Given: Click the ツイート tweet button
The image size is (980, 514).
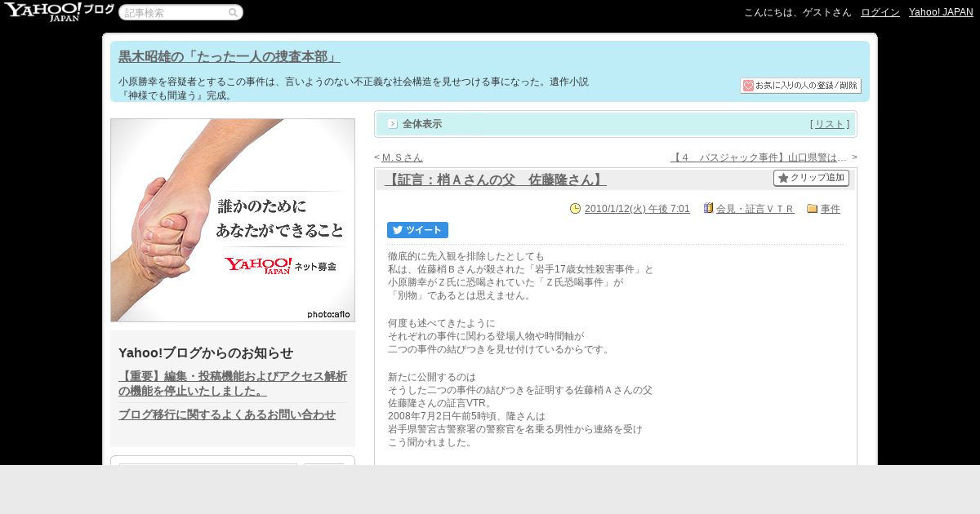Looking at the screenshot, I should tap(417, 230).
